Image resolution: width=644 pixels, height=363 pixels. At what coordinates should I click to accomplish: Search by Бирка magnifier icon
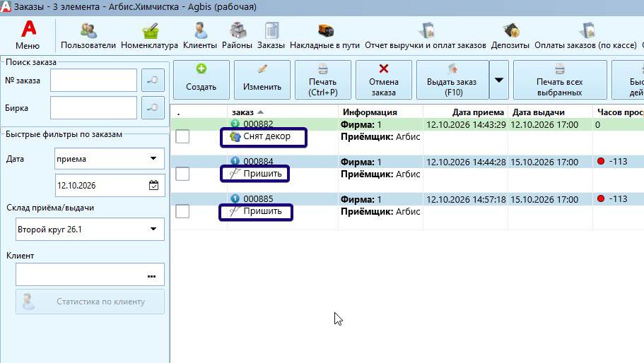[x=153, y=107]
